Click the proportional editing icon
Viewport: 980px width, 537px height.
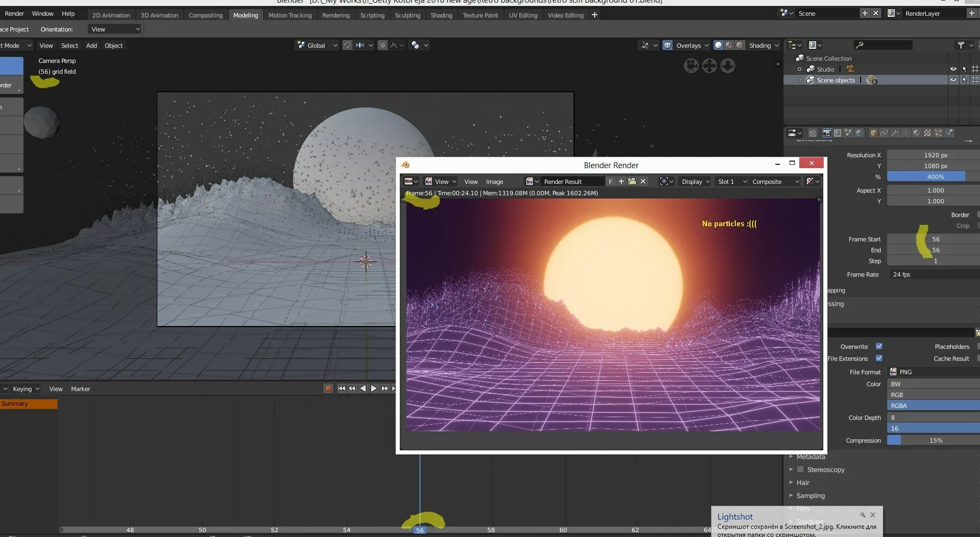[383, 46]
